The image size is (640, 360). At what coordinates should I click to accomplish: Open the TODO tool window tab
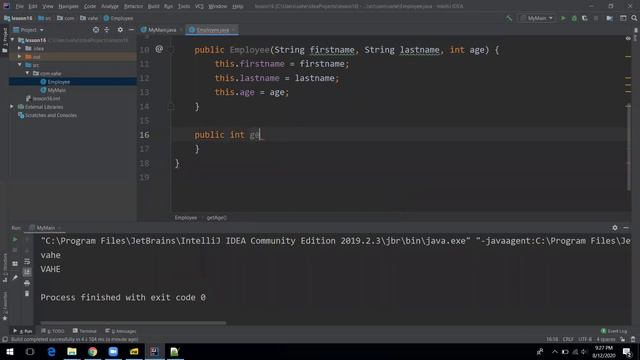tap(53, 331)
